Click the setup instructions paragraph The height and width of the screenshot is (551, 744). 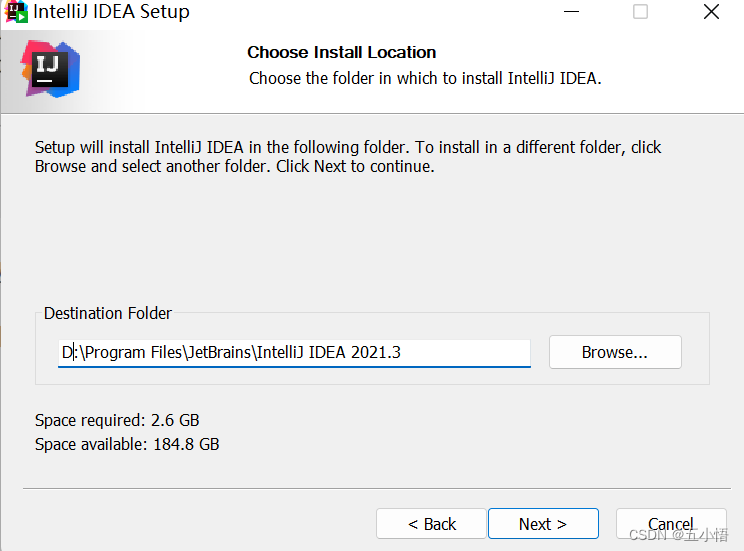[x=347, y=157]
